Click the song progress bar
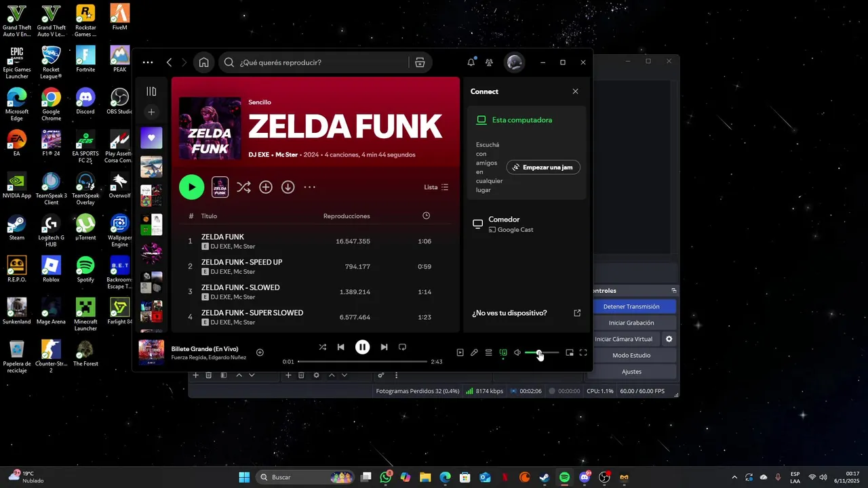The image size is (868, 488). (362, 362)
